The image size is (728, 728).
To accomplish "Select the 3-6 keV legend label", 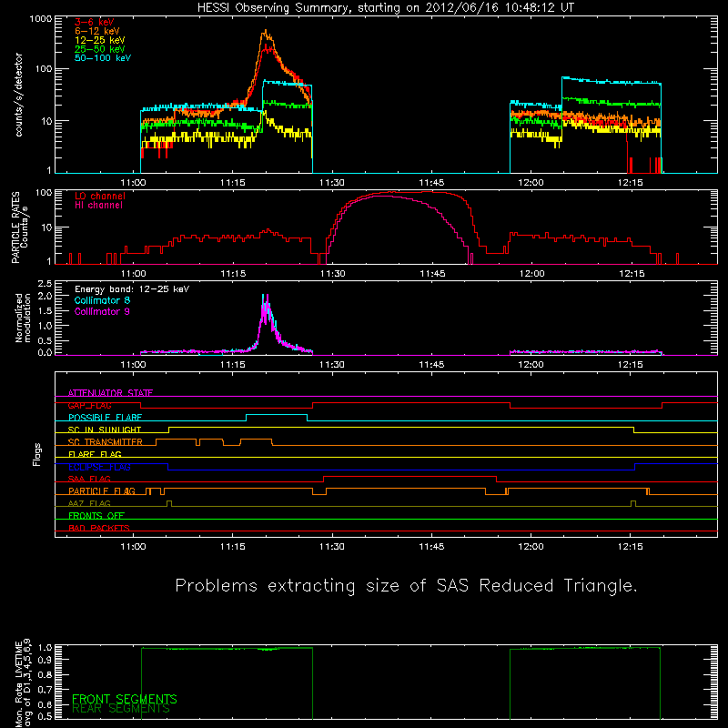I will [x=95, y=22].
